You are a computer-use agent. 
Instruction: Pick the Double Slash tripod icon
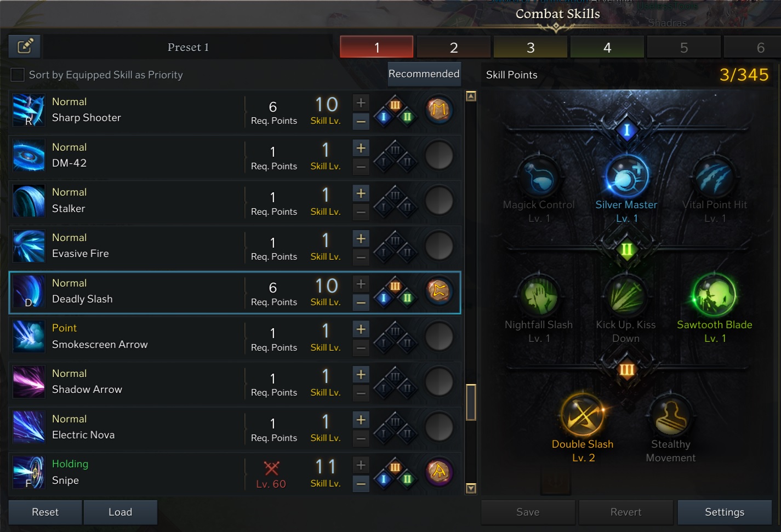(583, 415)
